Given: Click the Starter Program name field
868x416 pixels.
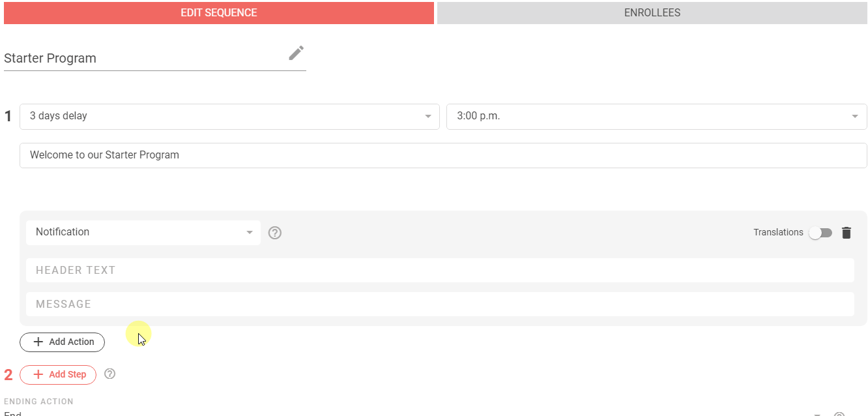Looking at the screenshot, I should (x=143, y=58).
